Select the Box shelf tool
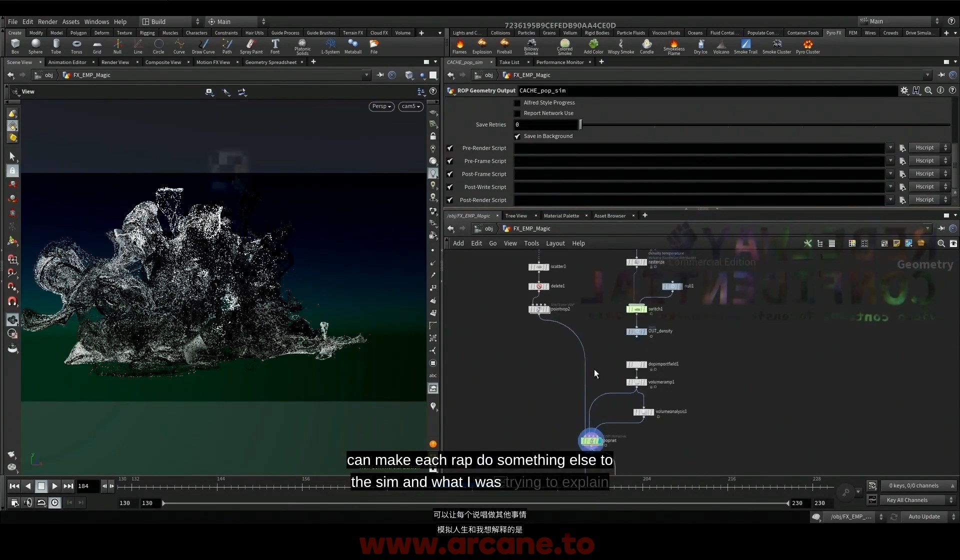The width and height of the screenshot is (960, 560). pos(15,46)
